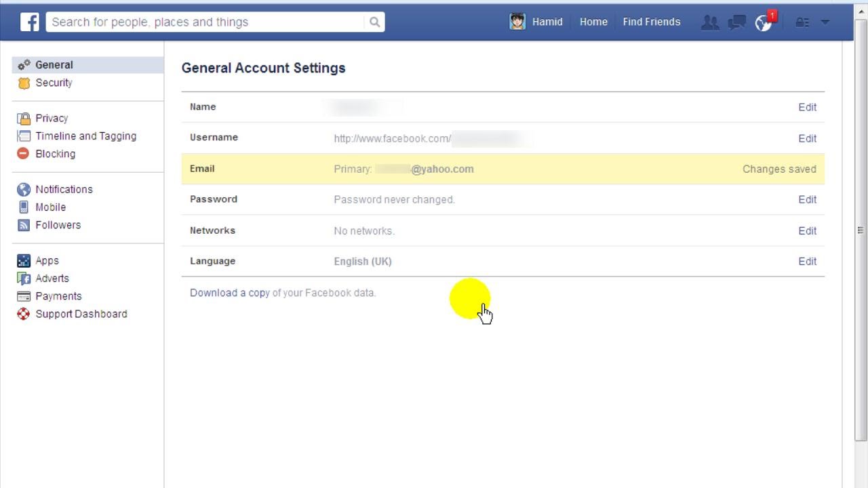Open the Support Dashboard page
The width and height of the screenshot is (868, 488).
click(x=81, y=314)
